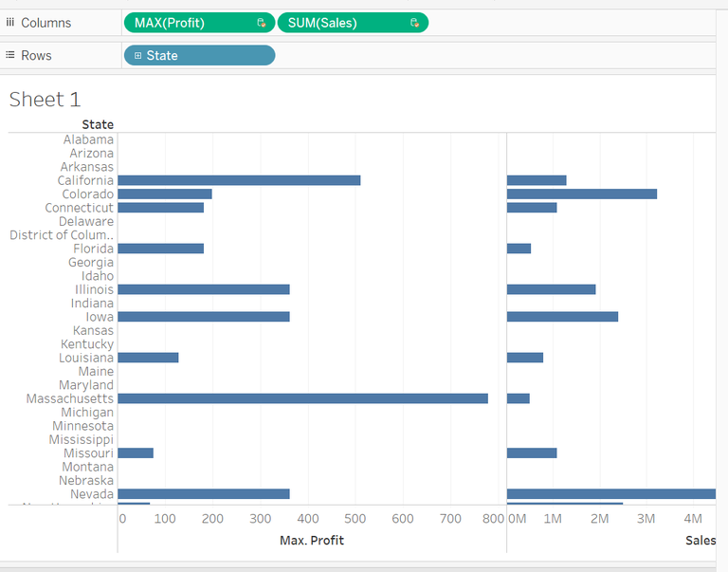The image size is (728, 572).
Task: Select the State pill in Rows
Action: (x=200, y=55)
